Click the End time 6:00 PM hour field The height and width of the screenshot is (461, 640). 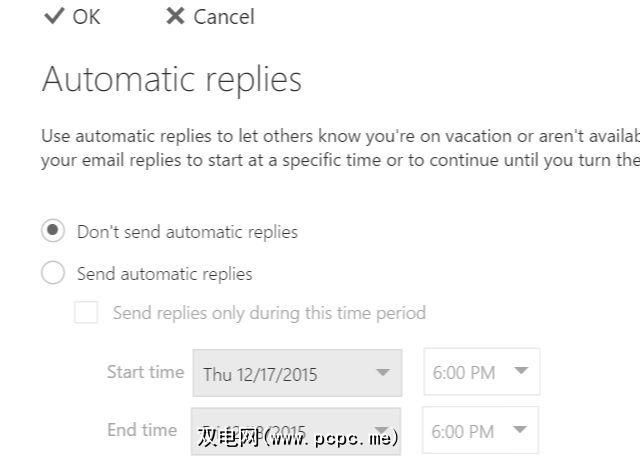pos(464,431)
